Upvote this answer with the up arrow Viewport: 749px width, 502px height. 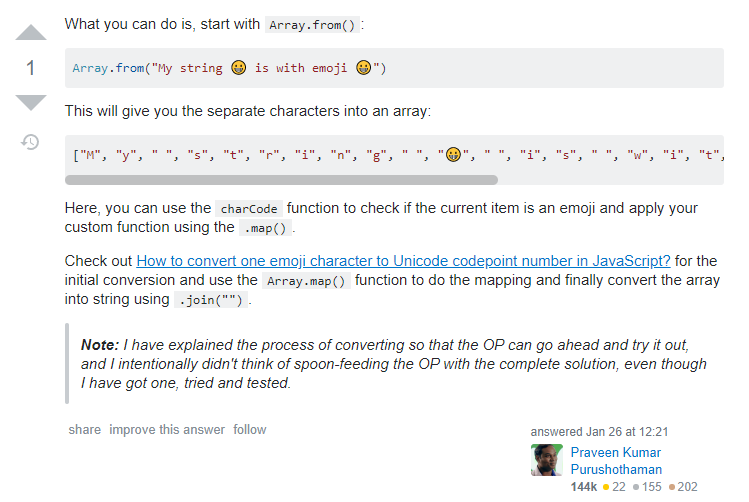(31, 33)
